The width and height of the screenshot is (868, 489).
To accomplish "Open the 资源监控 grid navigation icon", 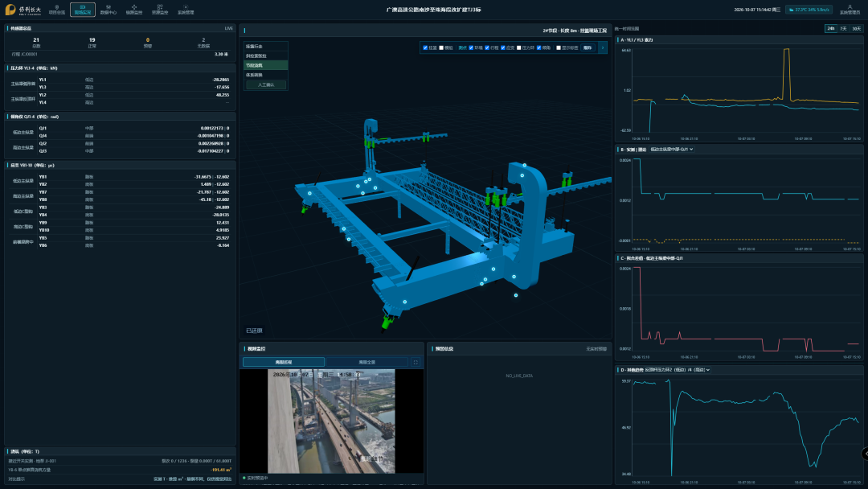I will [160, 10].
